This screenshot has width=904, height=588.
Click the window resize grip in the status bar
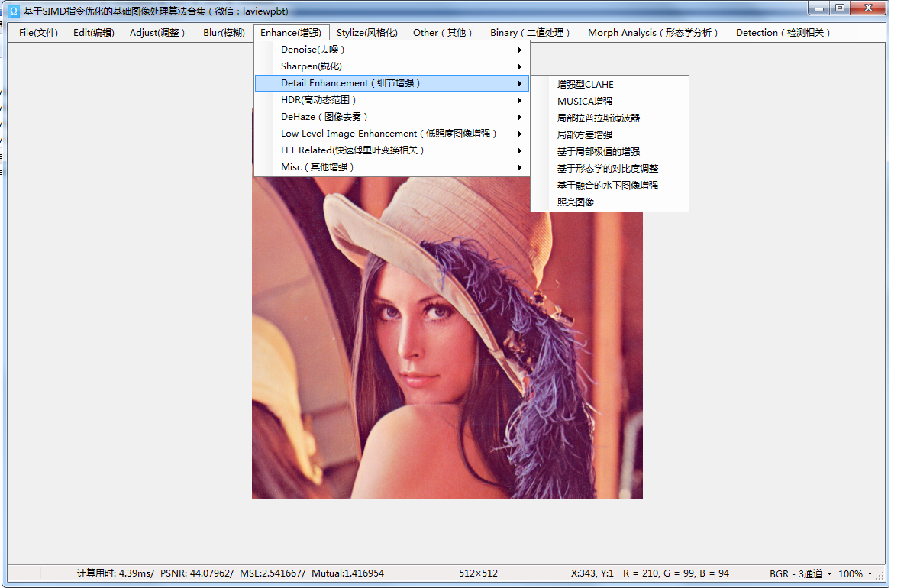click(880, 576)
